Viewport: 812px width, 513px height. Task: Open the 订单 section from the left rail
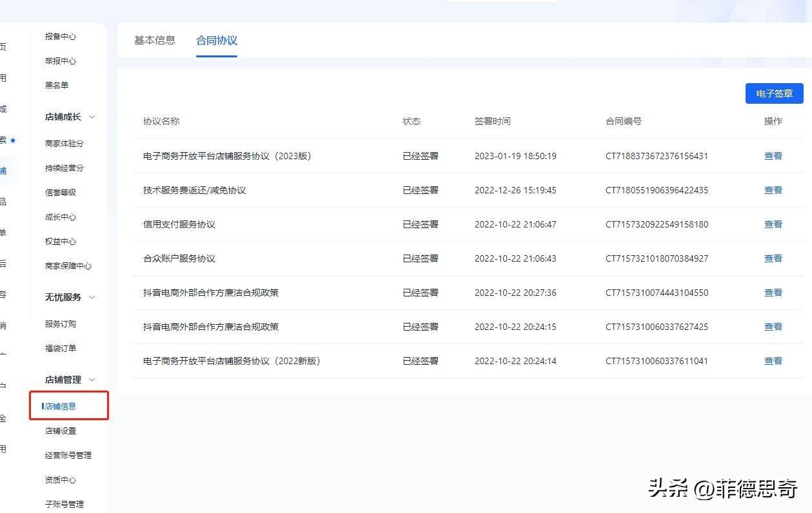point(4,231)
